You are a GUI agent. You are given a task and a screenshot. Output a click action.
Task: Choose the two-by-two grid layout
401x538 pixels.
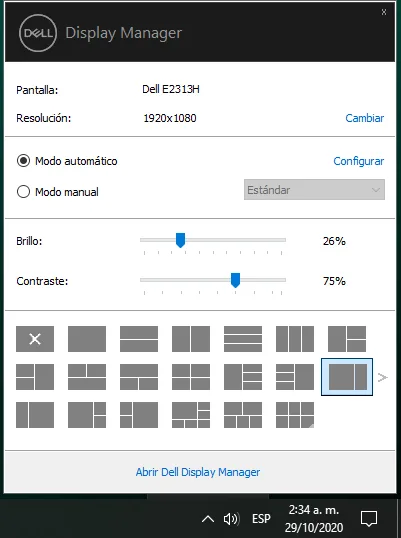(191, 377)
